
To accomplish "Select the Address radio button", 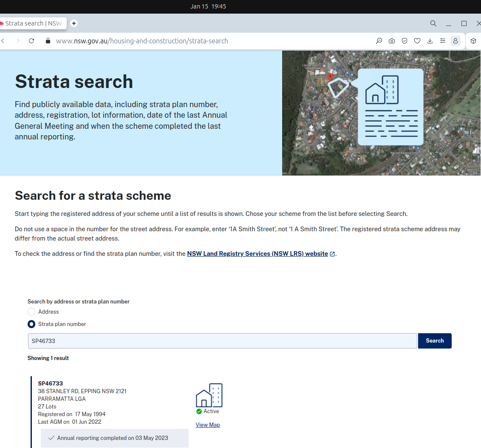I will click(x=31, y=312).
